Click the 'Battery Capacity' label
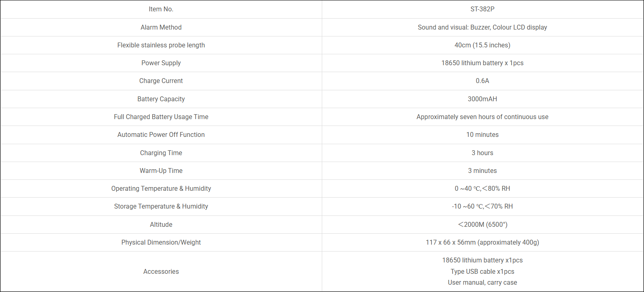Image resolution: width=644 pixels, height=292 pixels. point(161,99)
